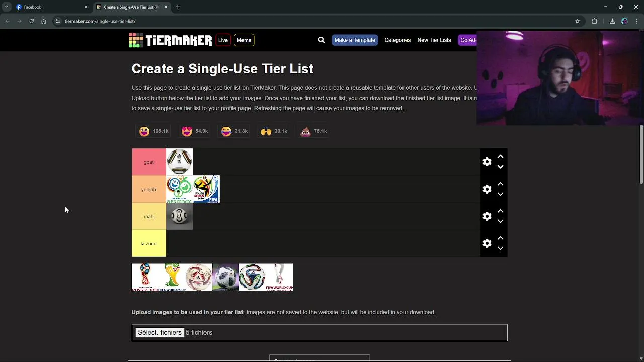Move goat tier down with arrow
The image size is (644, 362).
pos(500,167)
